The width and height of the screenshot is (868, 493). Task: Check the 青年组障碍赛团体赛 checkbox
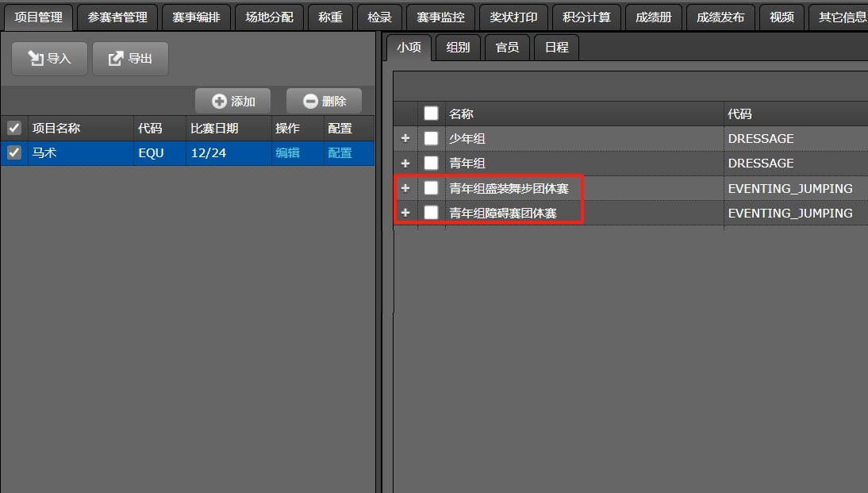[x=431, y=213]
